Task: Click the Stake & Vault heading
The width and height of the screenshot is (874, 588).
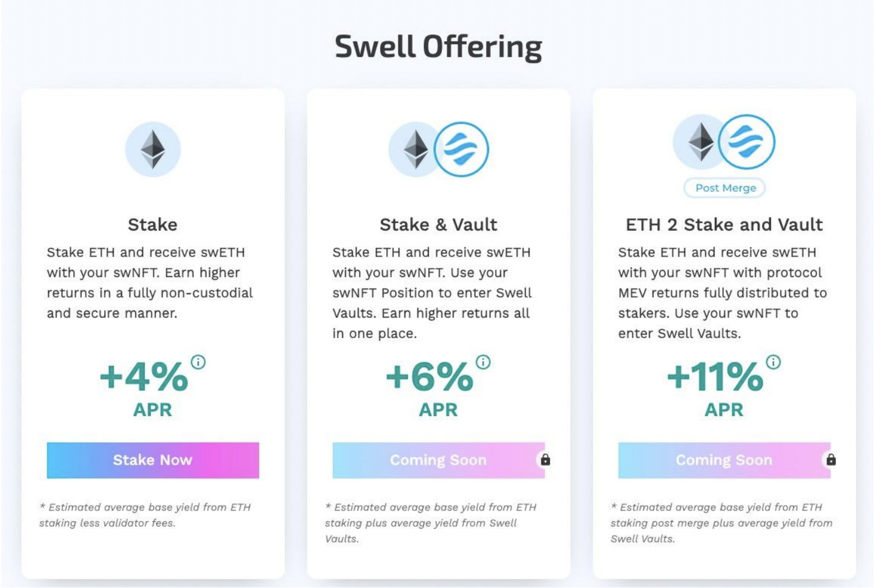Action: (x=438, y=224)
